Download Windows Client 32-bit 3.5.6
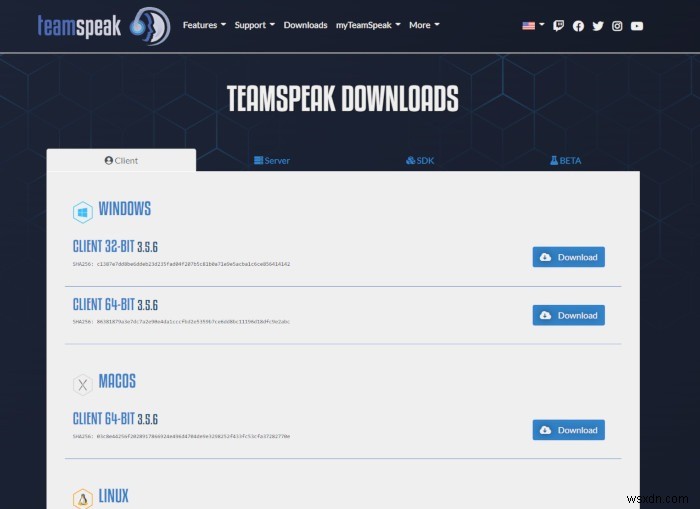The width and height of the screenshot is (700, 509). pyautogui.click(x=568, y=257)
